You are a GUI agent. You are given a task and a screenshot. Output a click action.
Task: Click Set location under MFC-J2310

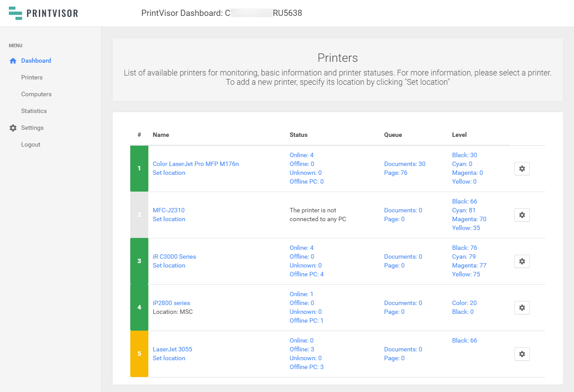click(x=169, y=219)
